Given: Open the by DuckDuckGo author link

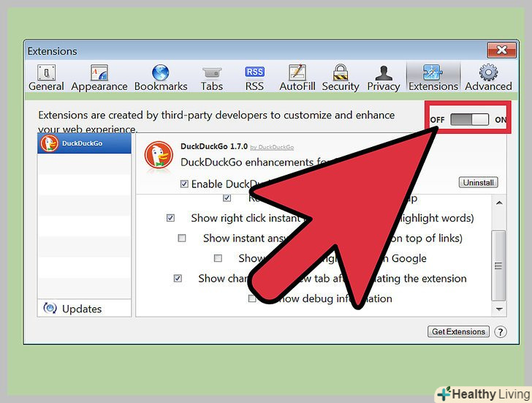Looking at the screenshot, I should (272, 147).
